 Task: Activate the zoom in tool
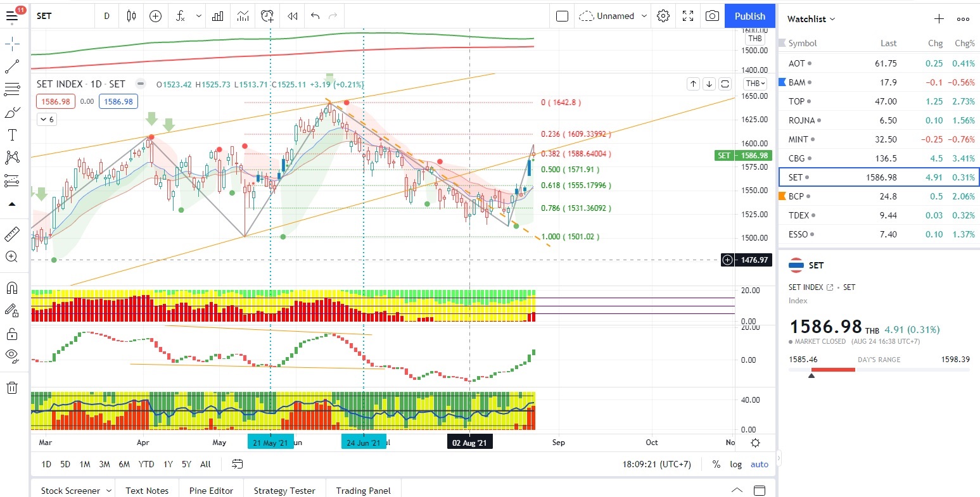(12, 256)
